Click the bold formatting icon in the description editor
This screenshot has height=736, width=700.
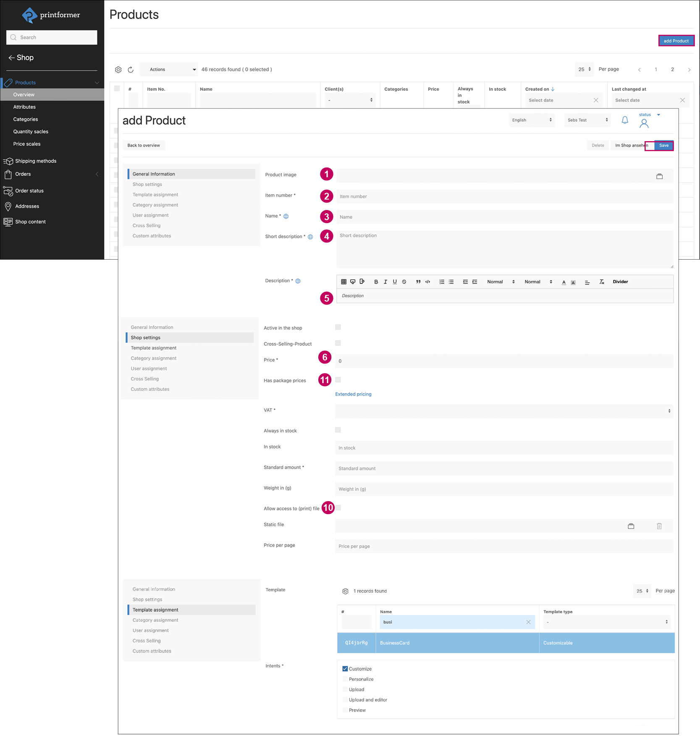tap(376, 282)
